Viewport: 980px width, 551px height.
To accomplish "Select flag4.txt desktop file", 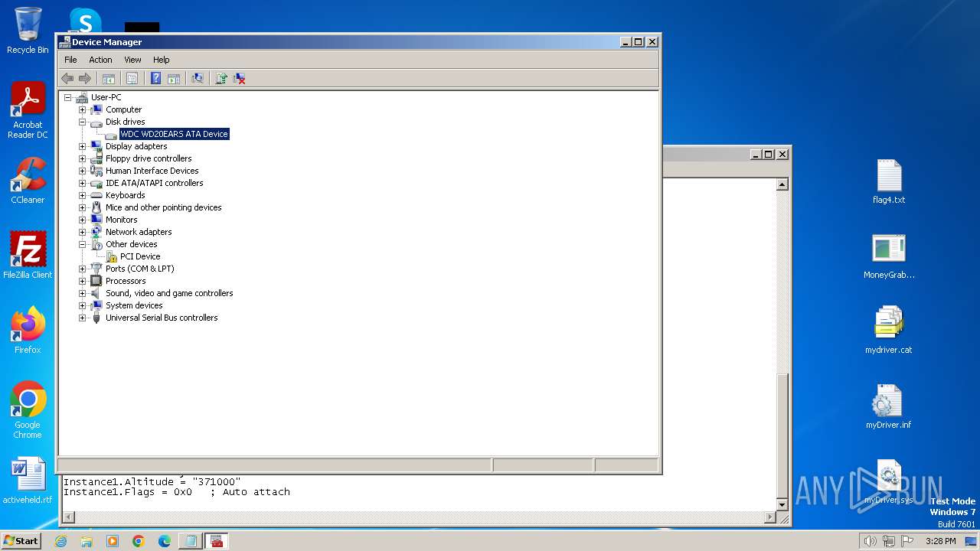I will (x=889, y=182).
